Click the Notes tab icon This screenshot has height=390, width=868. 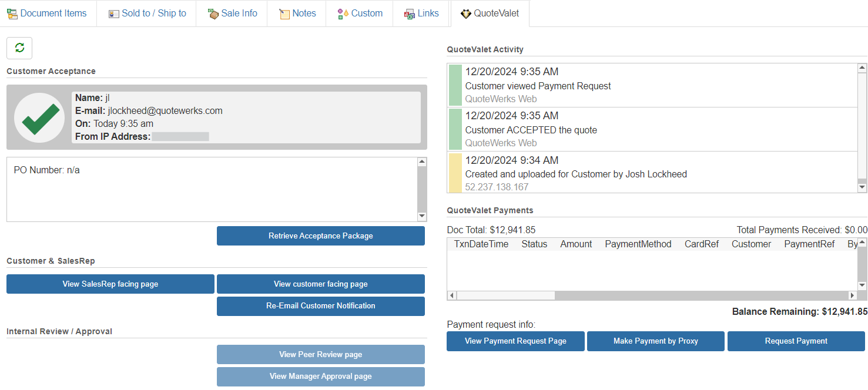(x=284, y=14)
